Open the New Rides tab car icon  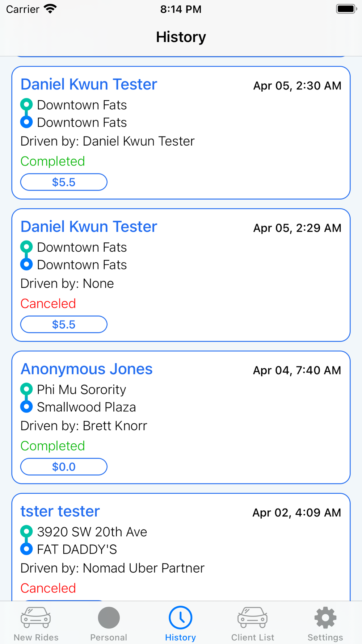tap(36, 618)
